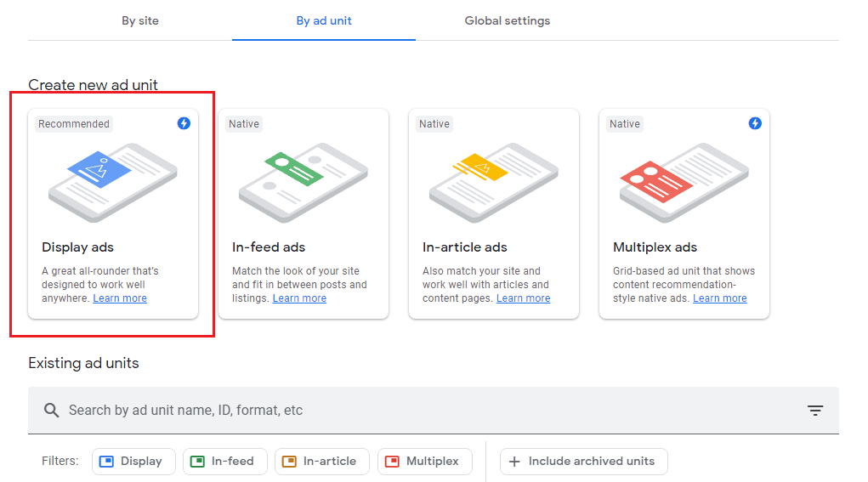Toggle the In-feed filter chip
This screenshot has width=868, height=482.
coord(224,462)
